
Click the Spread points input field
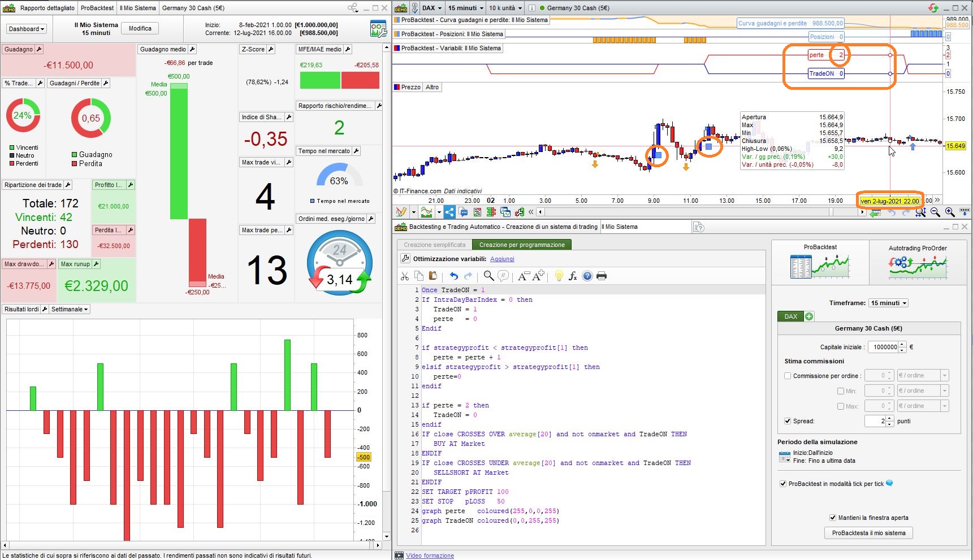click(875, 421)
